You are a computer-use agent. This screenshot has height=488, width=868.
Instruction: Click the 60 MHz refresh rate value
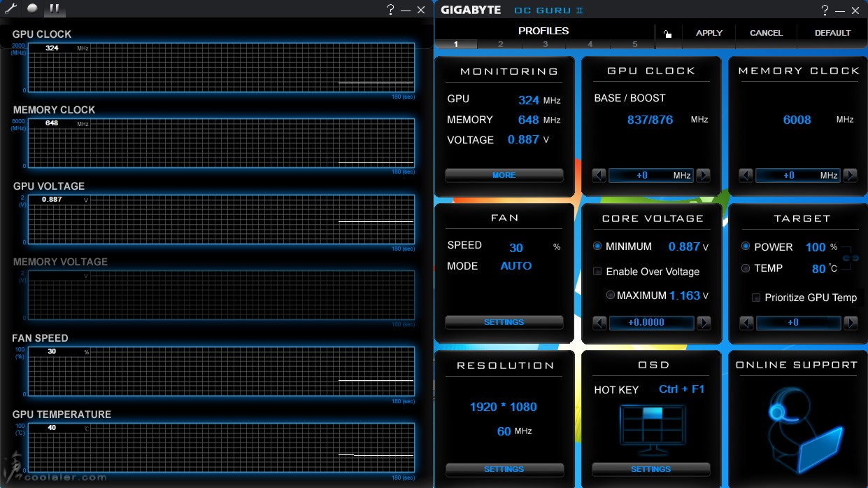[x=504, y=431]
